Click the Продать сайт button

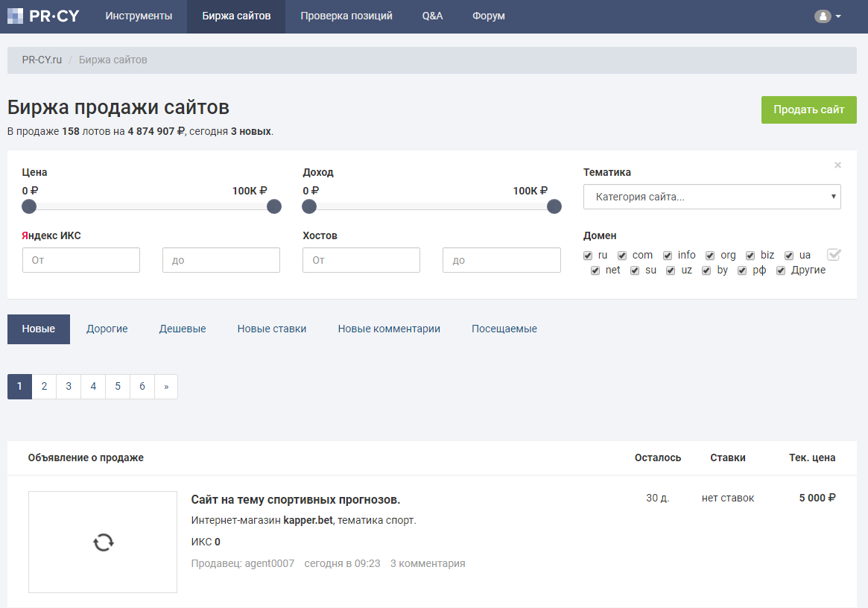pyautogui.click(x=809, y=110)
